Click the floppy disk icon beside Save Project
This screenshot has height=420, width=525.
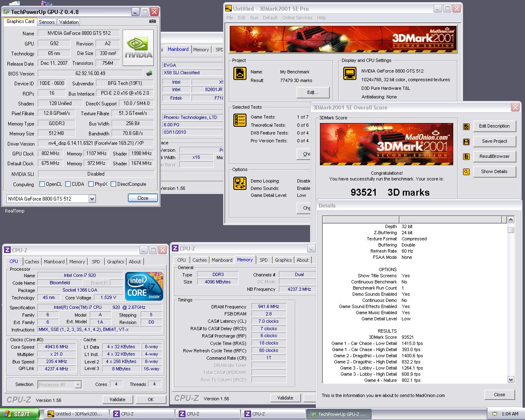pos(466,142)
